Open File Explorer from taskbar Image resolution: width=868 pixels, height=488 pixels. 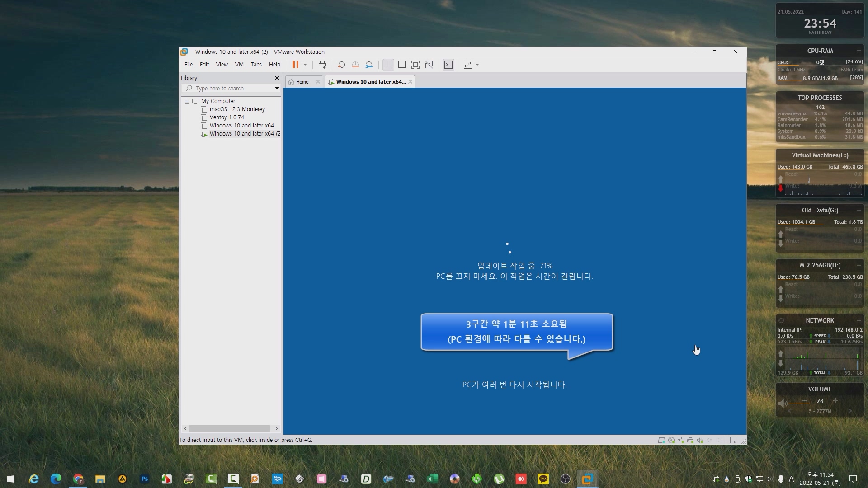100,479
